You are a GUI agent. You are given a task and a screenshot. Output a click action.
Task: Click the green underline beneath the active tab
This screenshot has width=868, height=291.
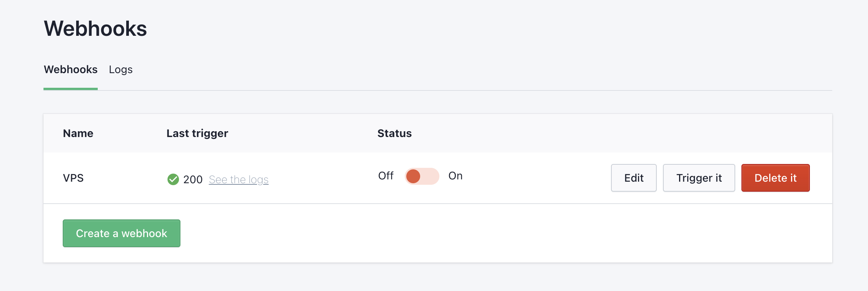70,89
